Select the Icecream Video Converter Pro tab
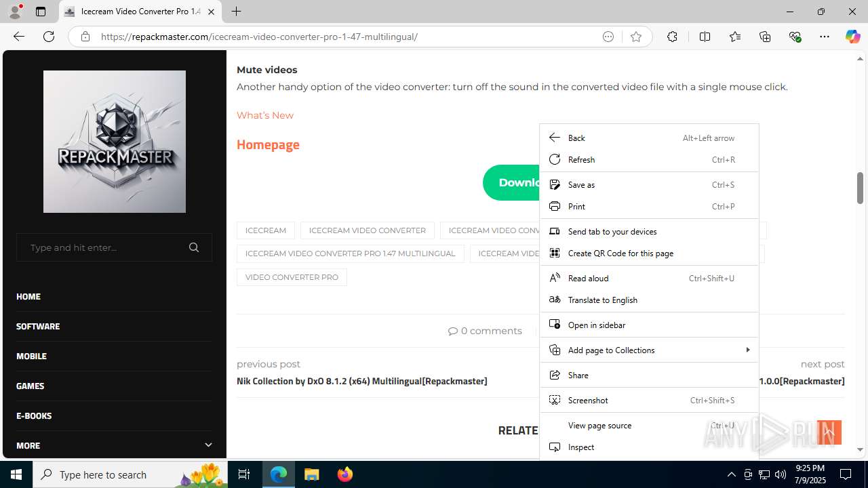 click(x=140, y=12)
